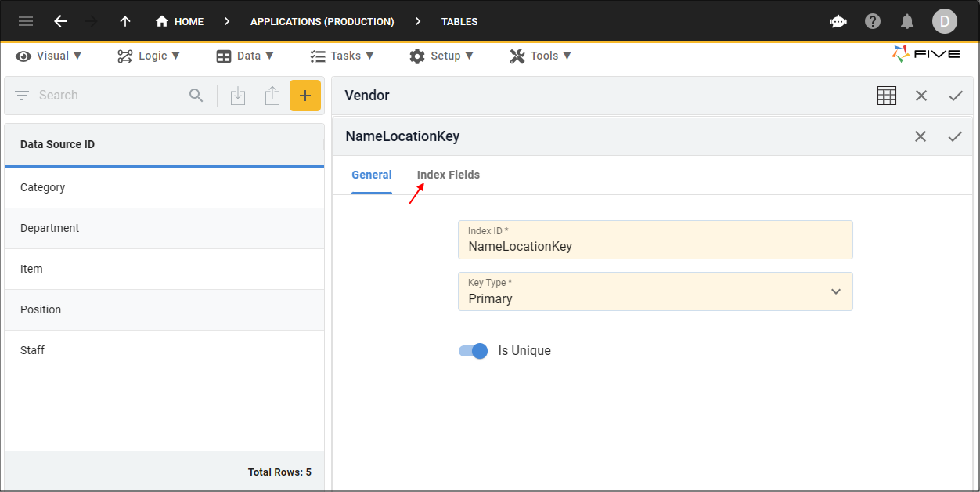This screenshot has width=980, height=492.
Task: Open the Data menu
Action: click(245, 56)
